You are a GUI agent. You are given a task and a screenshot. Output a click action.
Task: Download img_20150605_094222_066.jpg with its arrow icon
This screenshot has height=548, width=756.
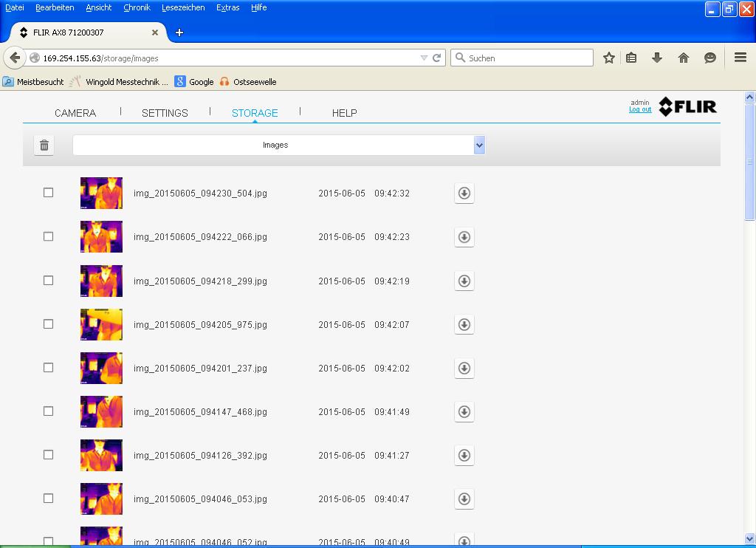pyautogui.click(x=464, y=237)
